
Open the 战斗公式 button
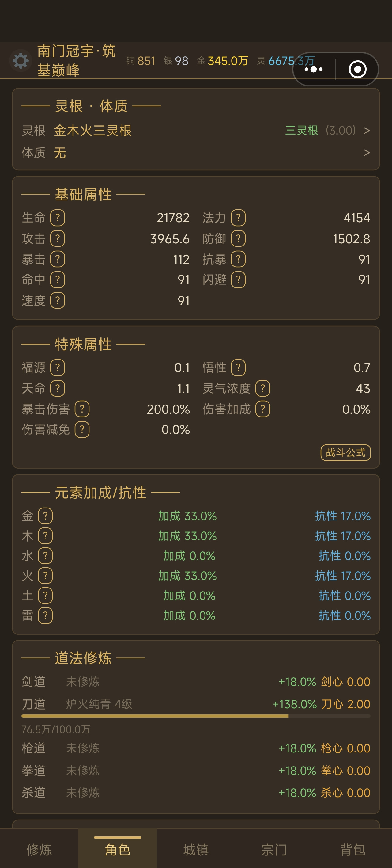(x=345, y=452)
